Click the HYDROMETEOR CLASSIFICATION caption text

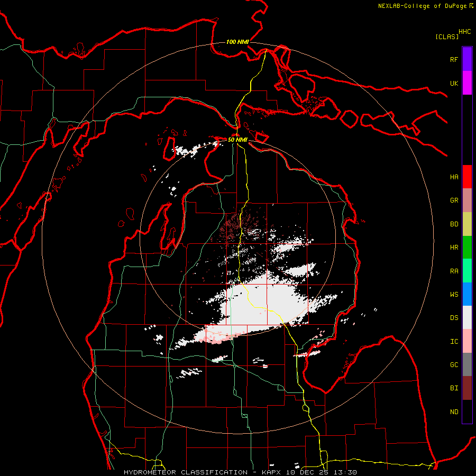click(186, 472)
